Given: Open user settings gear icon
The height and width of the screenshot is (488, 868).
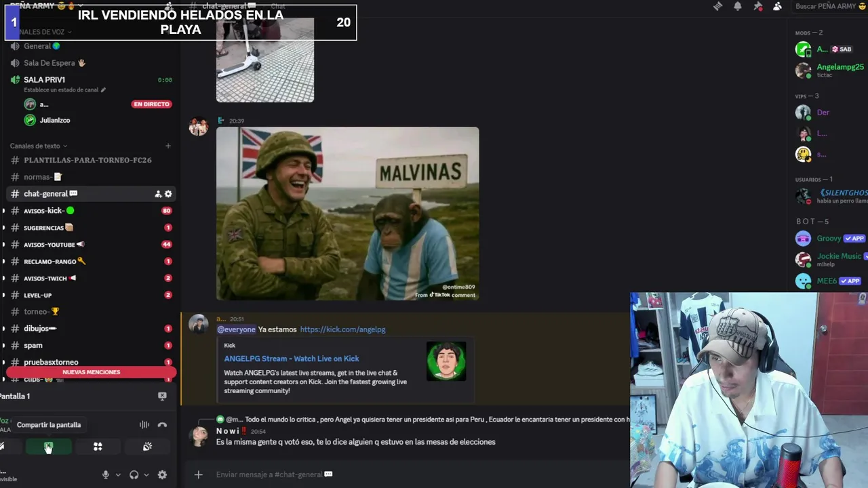Looking at the screenshot, I should click(x=162, y=475).
